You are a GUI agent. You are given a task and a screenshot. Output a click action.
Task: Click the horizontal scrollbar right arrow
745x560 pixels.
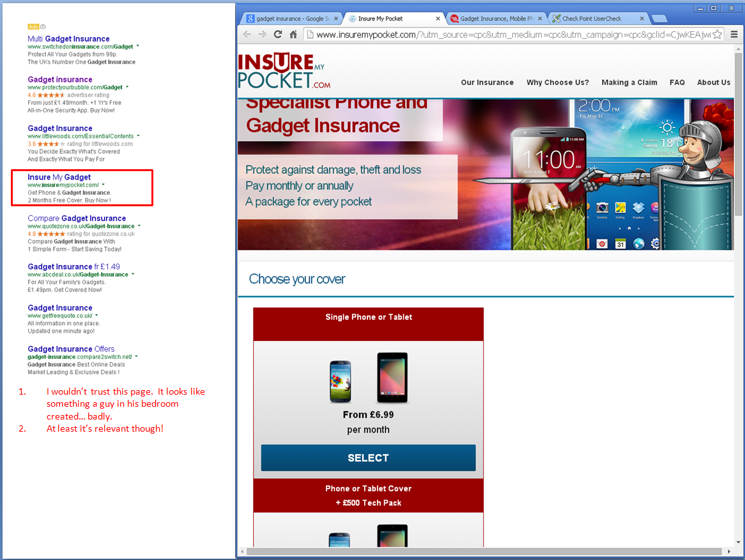pos(729,552)
